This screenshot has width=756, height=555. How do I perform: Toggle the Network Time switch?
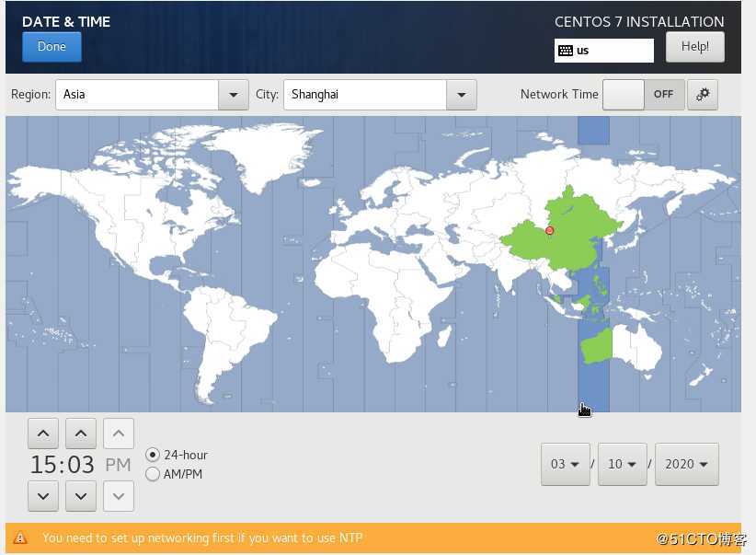pos(643,95)
